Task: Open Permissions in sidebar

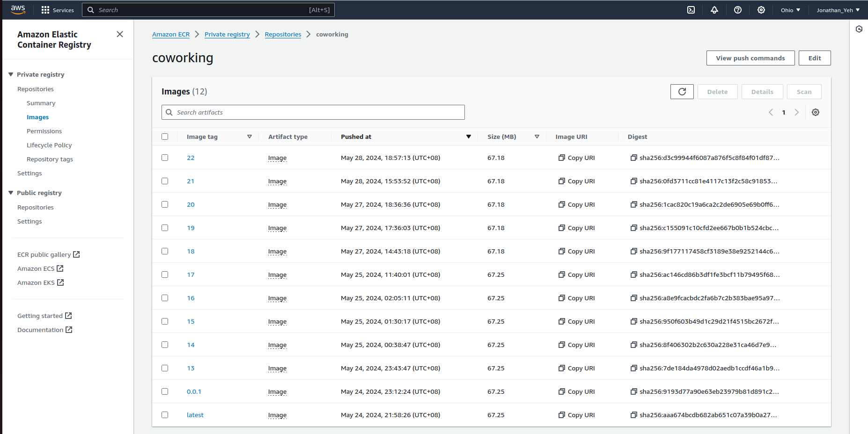Action: [x=44, y=131]
